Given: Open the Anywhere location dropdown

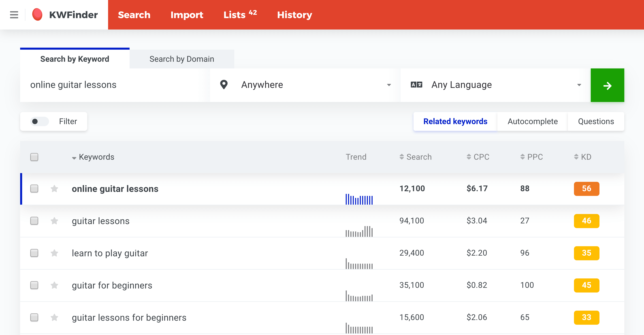Looking at the screenshot, I should click(x=303, y=85).
